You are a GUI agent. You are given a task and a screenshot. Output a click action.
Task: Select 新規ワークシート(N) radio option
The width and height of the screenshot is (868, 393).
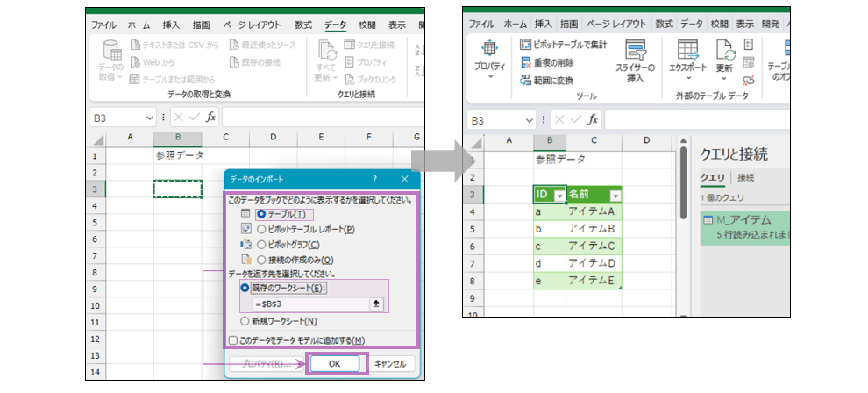tap(245, 321)
